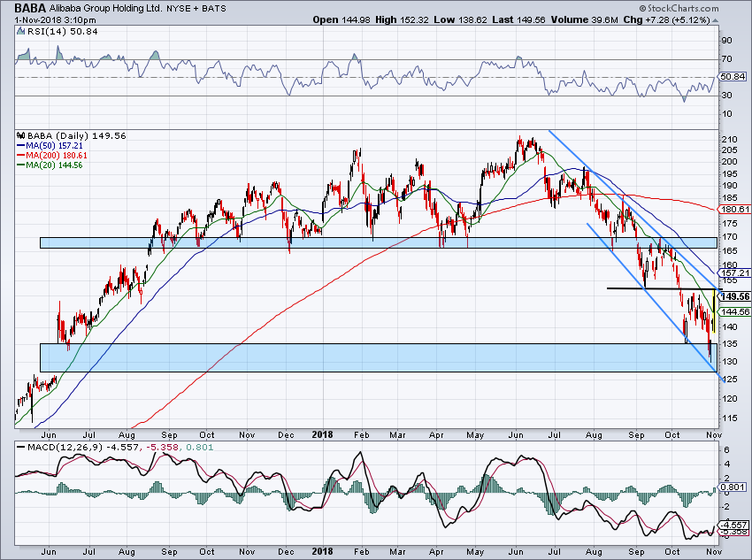This screenshot has height=560, width=752.
Task: Click the red -5.358 MACD signal value in legend
Action: pyautogui.click(x=162, y=447)
